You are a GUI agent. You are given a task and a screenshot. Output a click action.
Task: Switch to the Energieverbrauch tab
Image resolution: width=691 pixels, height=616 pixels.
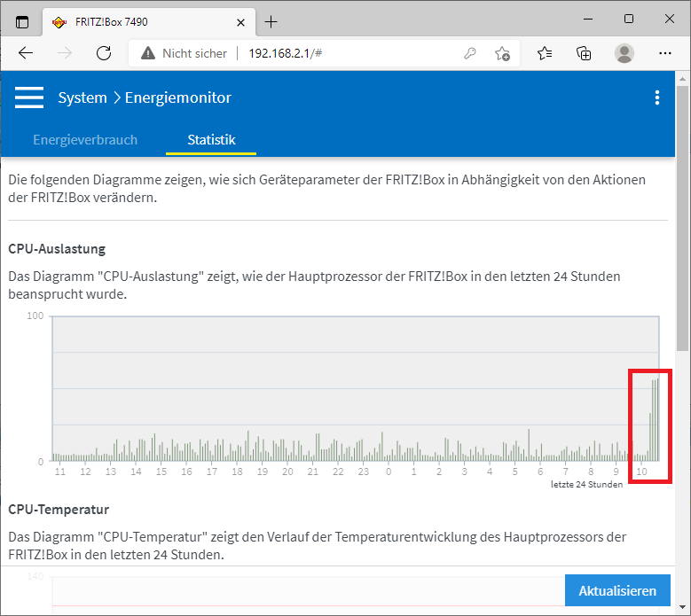pyautogui.click(x=85, y=139)
